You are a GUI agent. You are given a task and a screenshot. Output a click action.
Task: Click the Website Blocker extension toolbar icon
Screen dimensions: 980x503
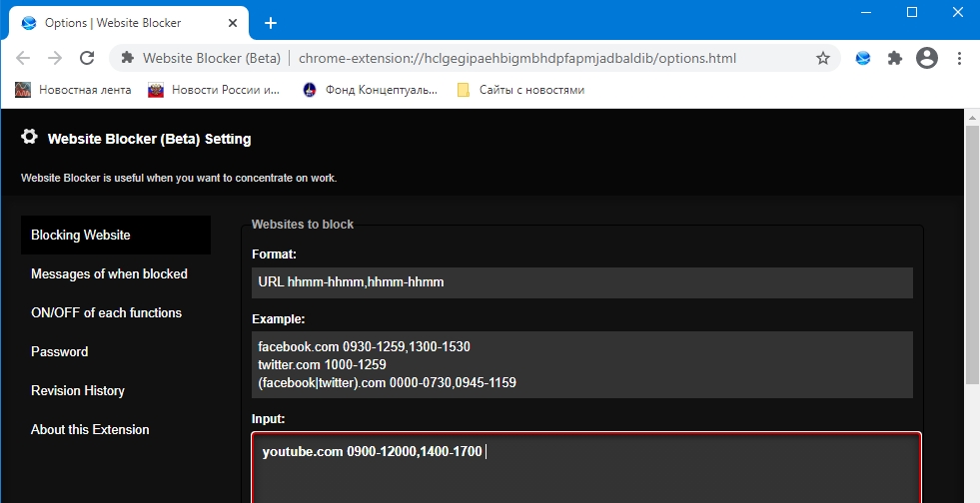click(863, 58)
